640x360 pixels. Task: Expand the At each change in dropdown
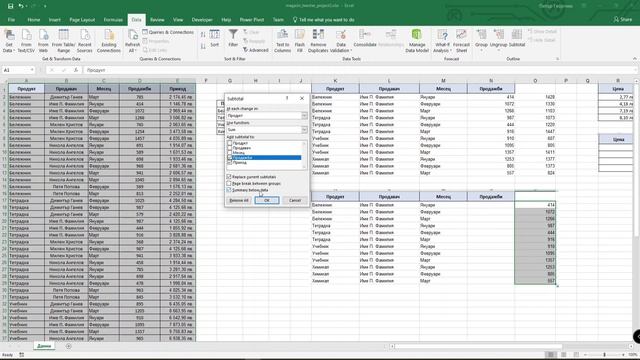coord(304,116)
